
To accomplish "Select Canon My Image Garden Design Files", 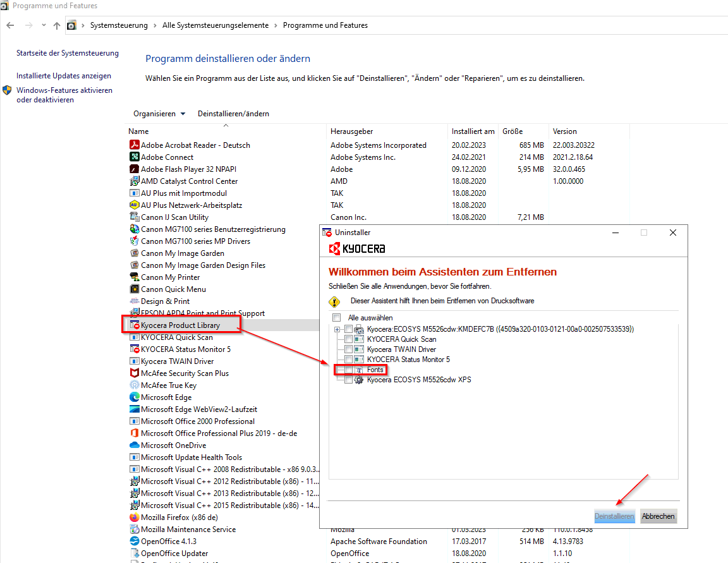I will click(x=203, y=265).
